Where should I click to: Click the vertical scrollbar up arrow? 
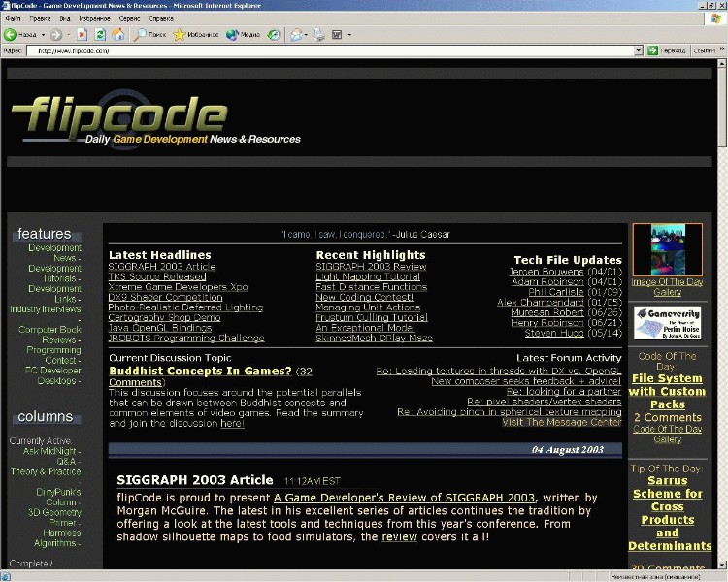point(722,64)
